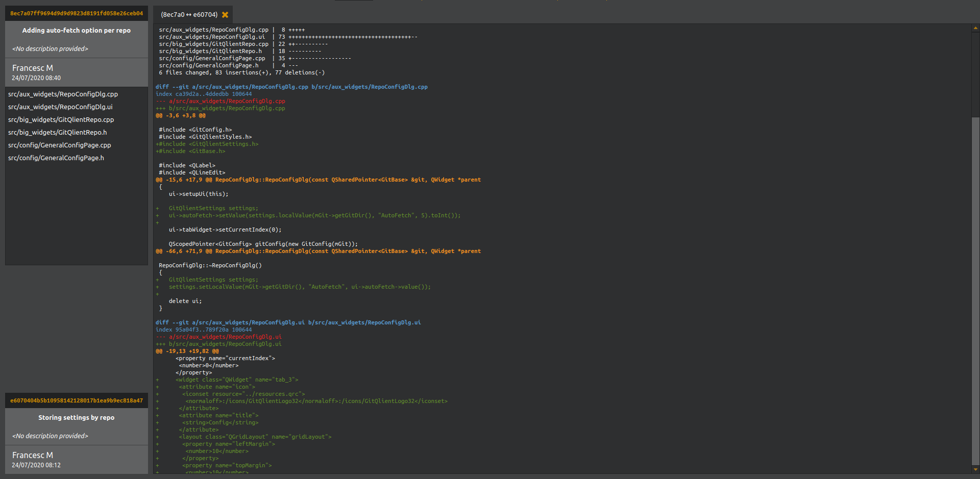
Task: Choose src/big_widgets/GitQlientRepo.h in file list
Action: tap(57, 133)
